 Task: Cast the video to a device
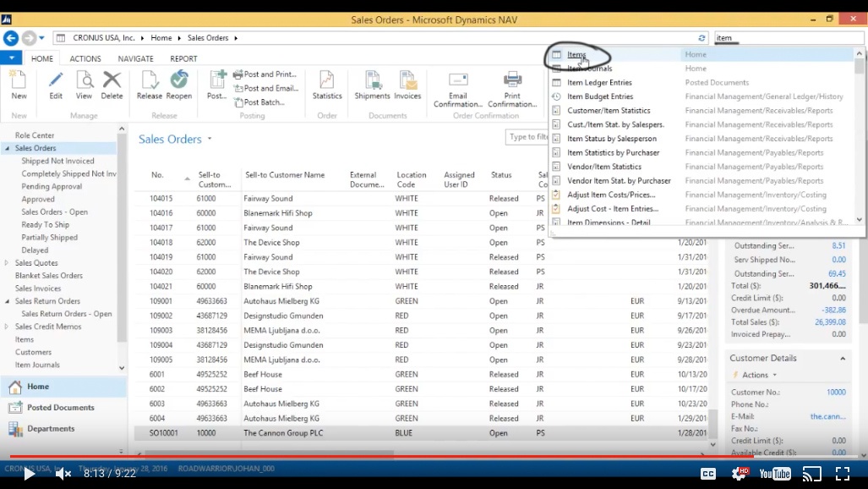[812, 474]
